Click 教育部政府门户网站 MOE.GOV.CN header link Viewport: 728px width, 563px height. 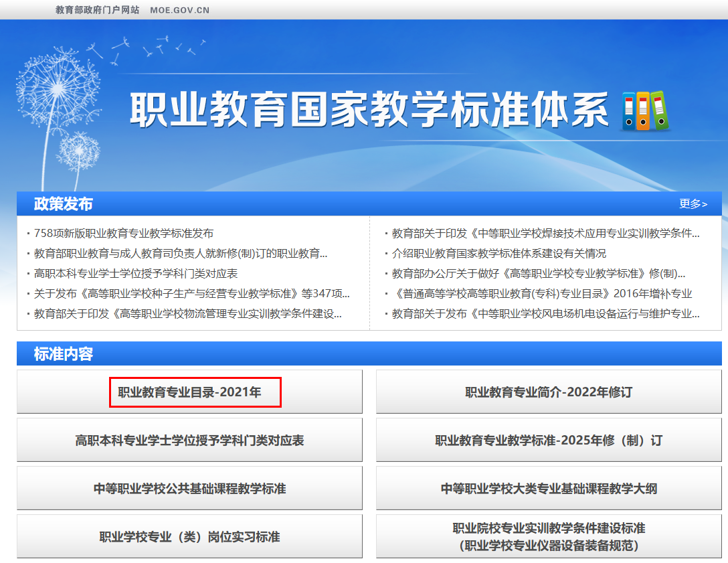point(132,10)
